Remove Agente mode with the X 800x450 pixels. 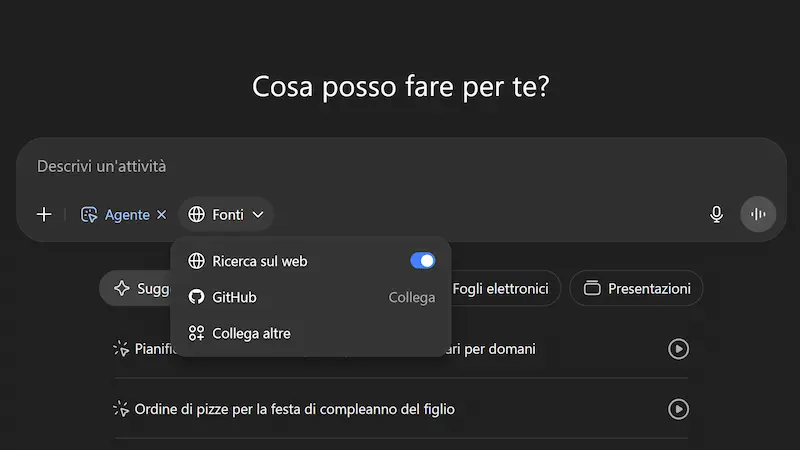(x=161, y=215)
